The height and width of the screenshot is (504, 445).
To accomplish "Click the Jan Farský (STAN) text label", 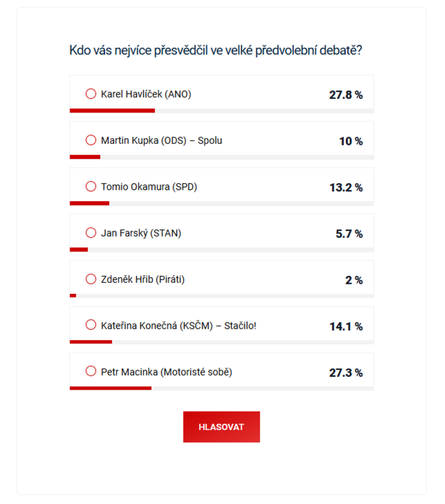I will pos(141,233).
